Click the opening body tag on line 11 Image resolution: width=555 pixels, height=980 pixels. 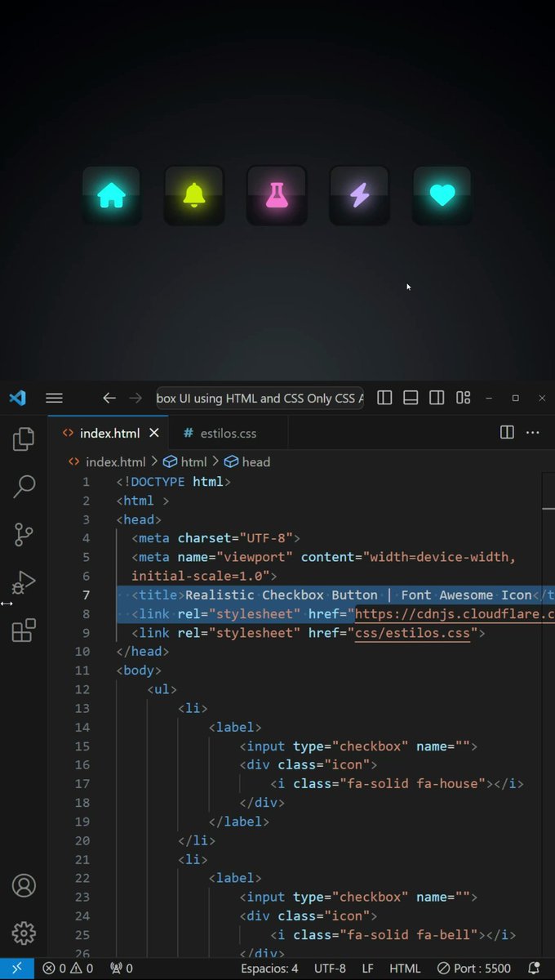pyautogui.click(x=139, y=670)
